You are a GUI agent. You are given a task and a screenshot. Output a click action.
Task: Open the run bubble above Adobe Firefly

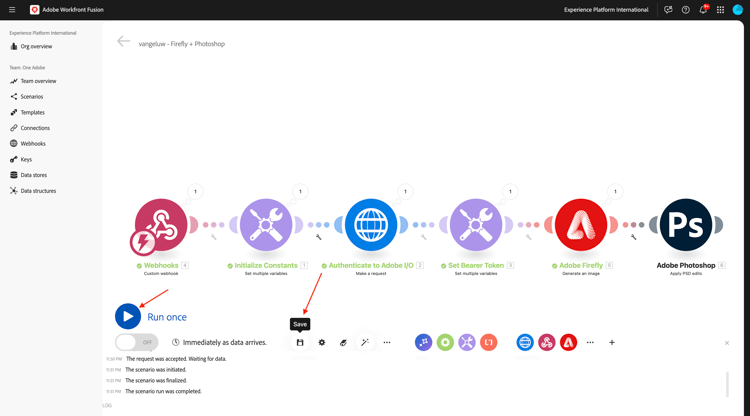(615, 192)
